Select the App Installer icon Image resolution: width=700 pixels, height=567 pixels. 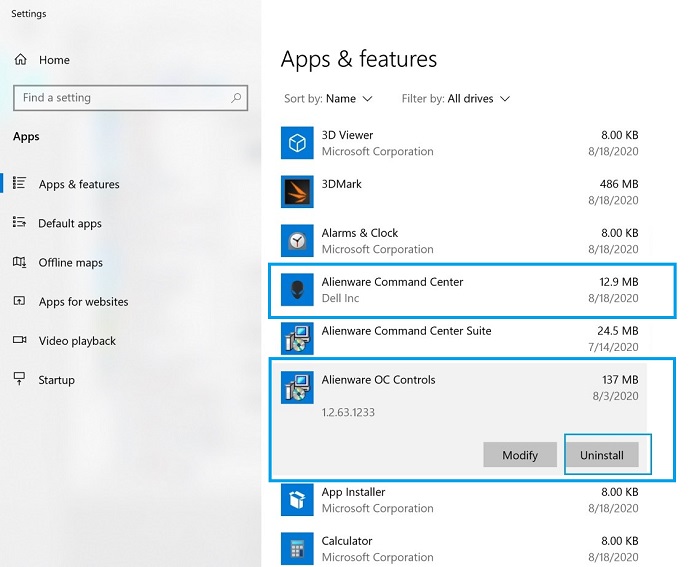pos(297,500)
